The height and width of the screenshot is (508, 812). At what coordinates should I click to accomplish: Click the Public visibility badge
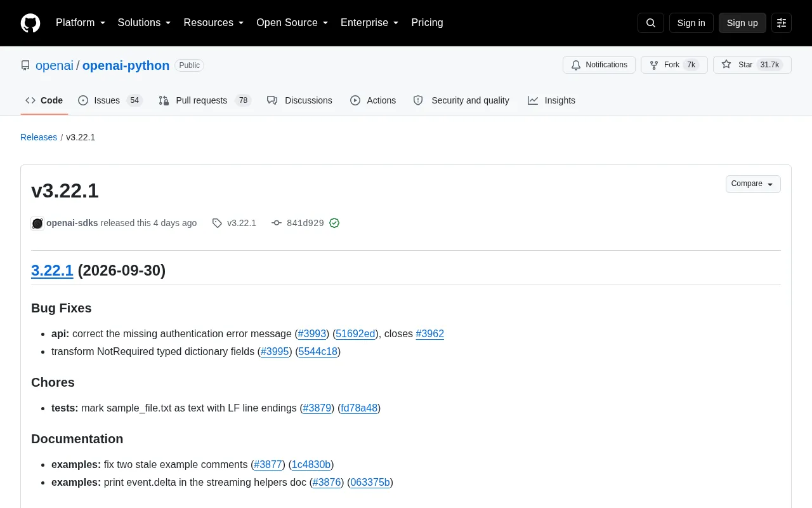(189, 65)
